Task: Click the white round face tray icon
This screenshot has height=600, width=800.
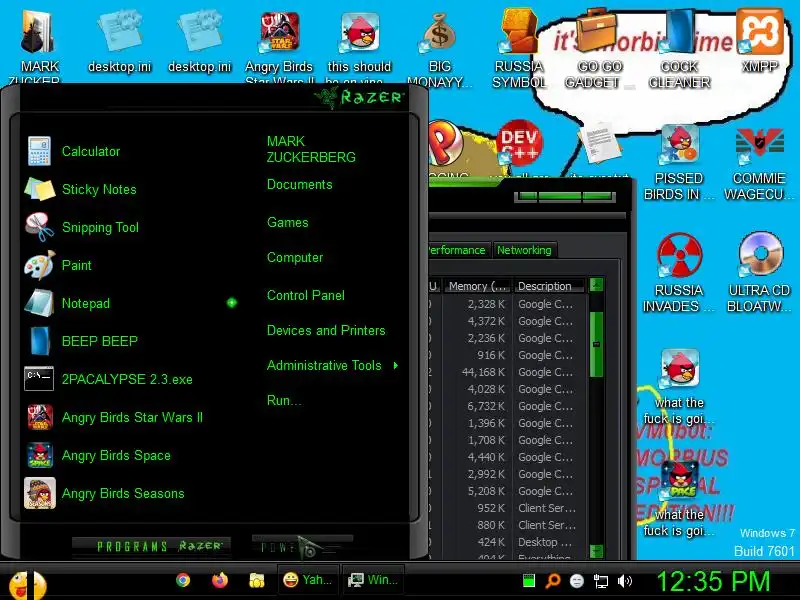Action: (577, 581)
